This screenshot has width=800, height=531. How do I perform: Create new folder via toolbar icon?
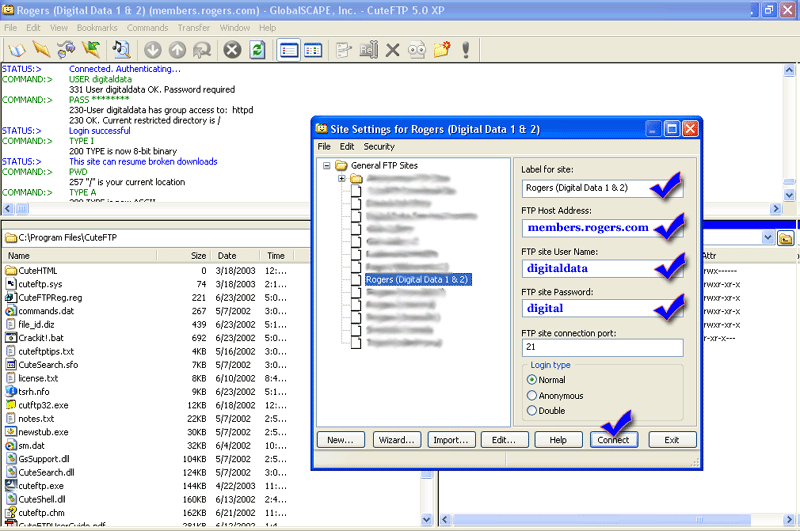[442, 50]
